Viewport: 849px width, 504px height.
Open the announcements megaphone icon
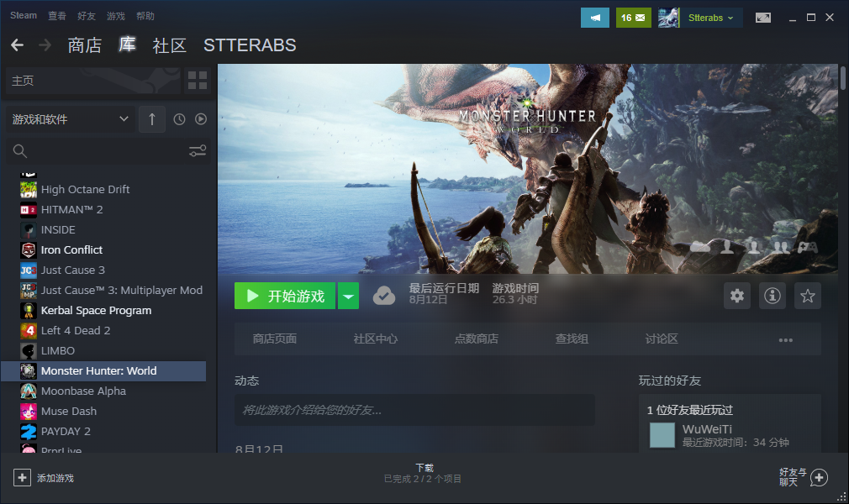(595, 18)
